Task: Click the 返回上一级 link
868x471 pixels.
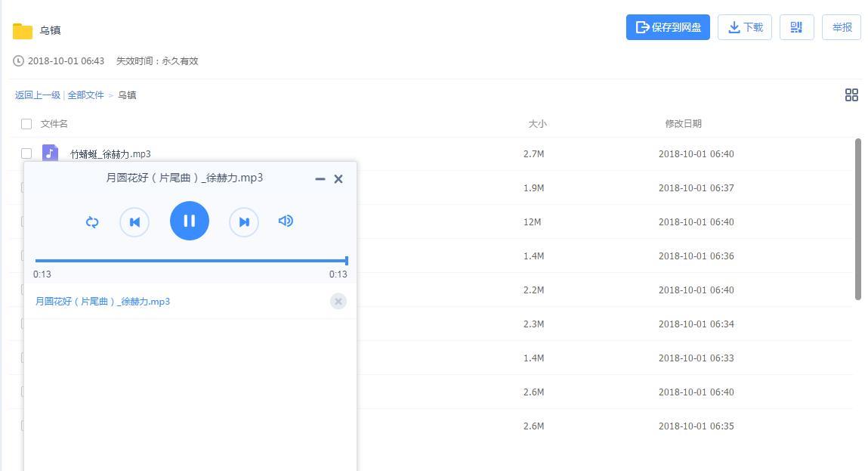Action: point(38,95)
